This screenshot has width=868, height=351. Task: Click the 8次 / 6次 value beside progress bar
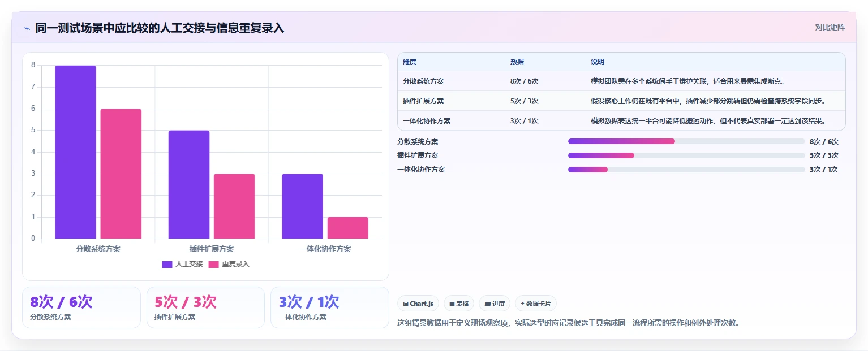tap(824, 142)
